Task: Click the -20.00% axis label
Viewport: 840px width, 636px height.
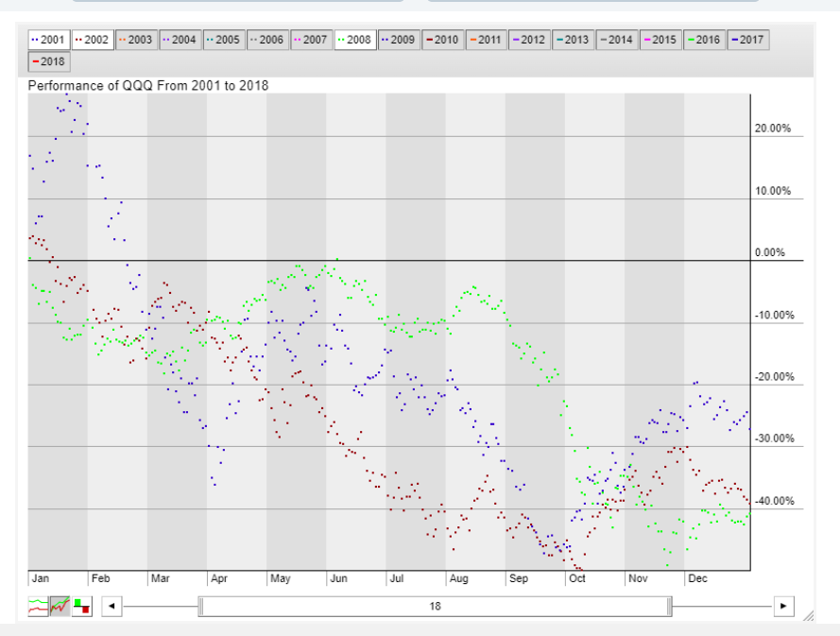Action: (x=775, y=377)
